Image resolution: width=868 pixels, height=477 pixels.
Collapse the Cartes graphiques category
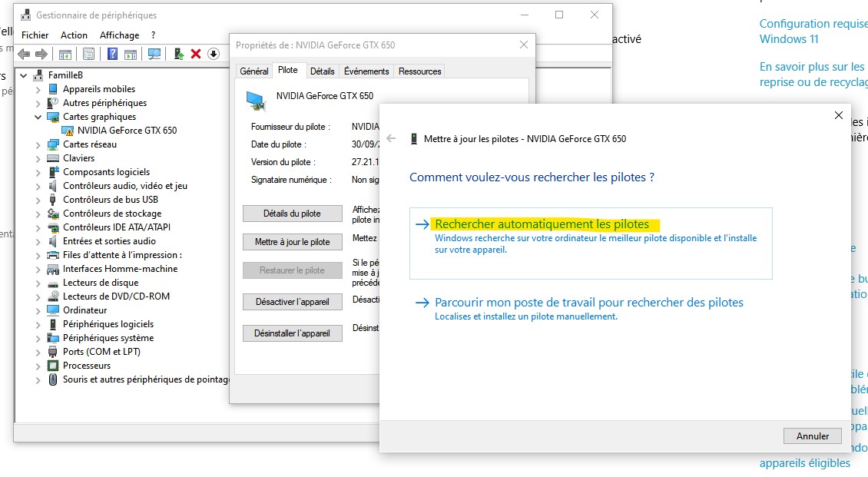pyautogui.click(x=38, y=117)
